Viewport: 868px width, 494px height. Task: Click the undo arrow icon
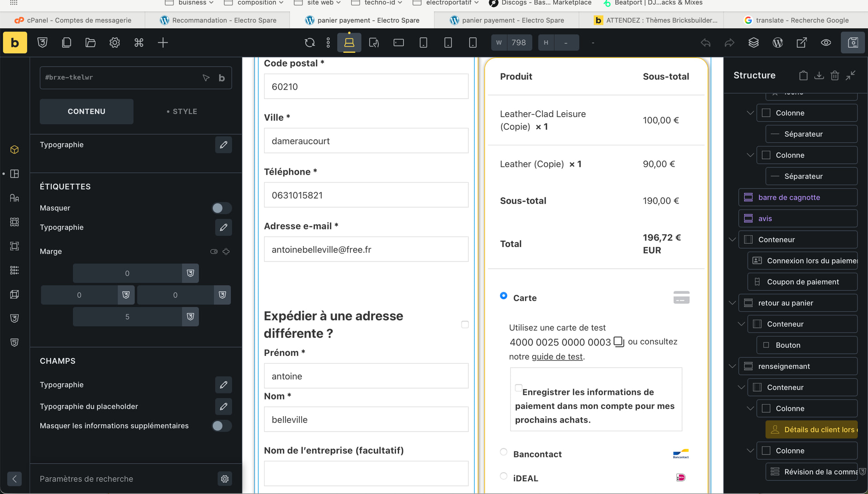(x=705, y=43)
